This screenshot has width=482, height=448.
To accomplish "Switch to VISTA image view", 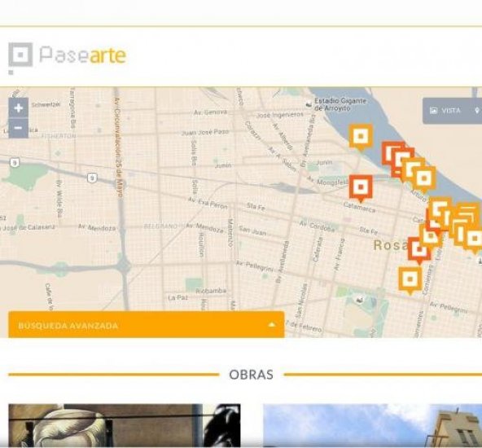I will click(x=445, y=111).
